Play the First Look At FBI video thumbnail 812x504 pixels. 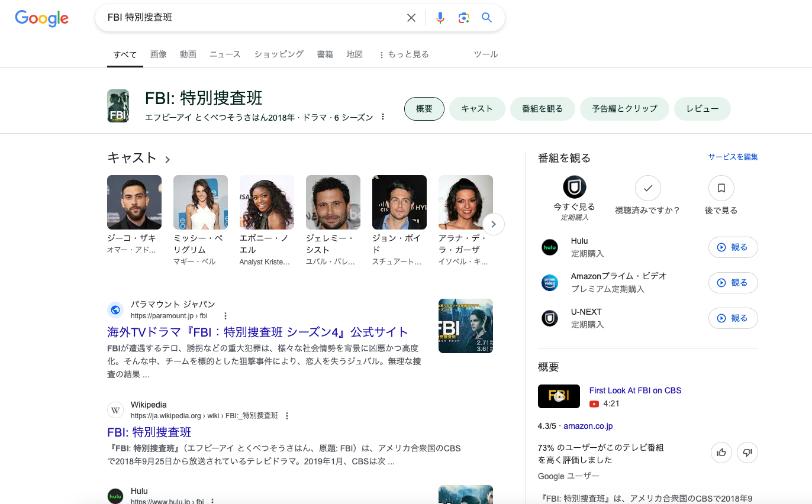pos(559,396)
